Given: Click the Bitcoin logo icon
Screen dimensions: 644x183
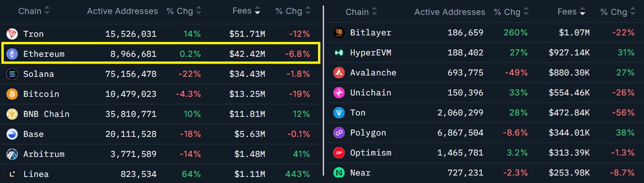Looking at the screenshot, I should (x=12, y=94).
